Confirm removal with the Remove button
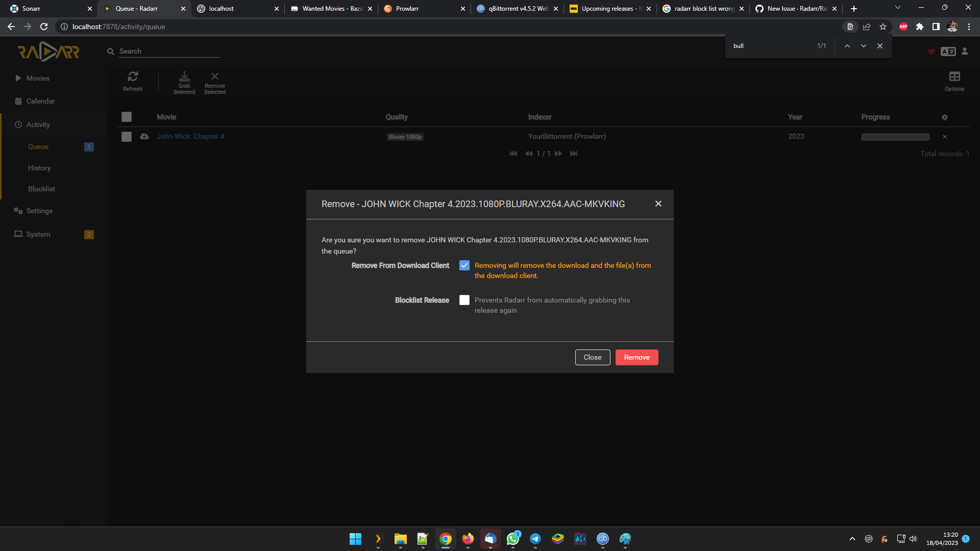Viewport: 980px width, 551px height. point(636,357)
